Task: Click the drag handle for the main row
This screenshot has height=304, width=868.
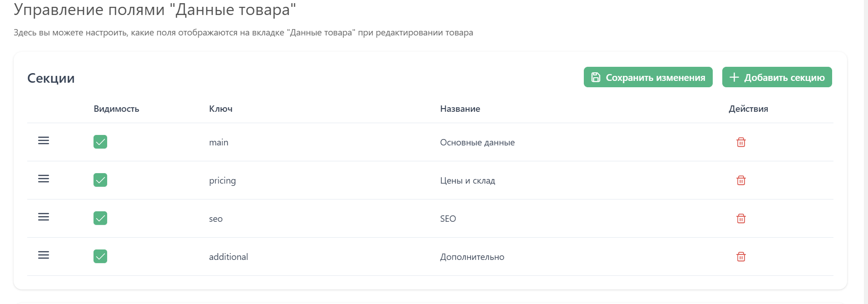Action: click(44, 141)
